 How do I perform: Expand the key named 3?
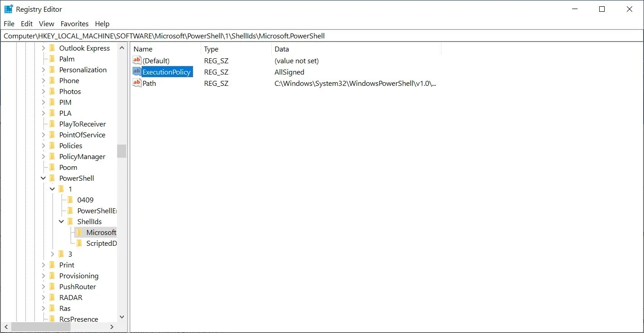click(x=52, y=254)
